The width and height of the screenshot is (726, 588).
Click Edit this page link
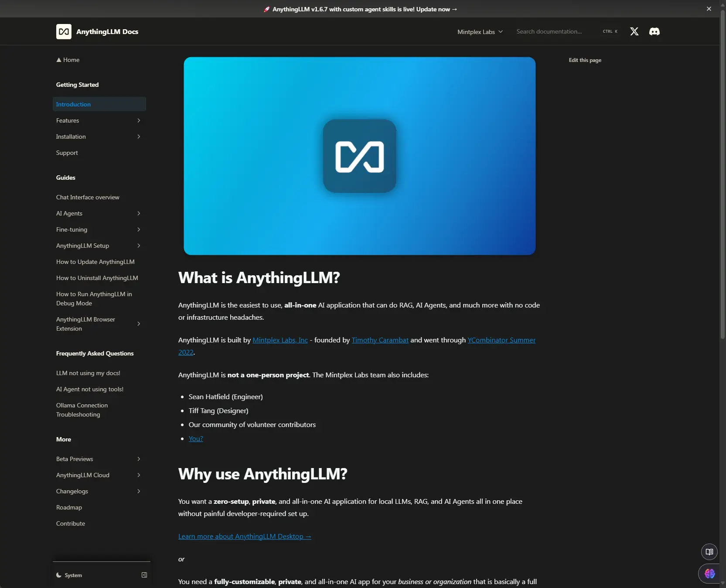pos(585,60)
